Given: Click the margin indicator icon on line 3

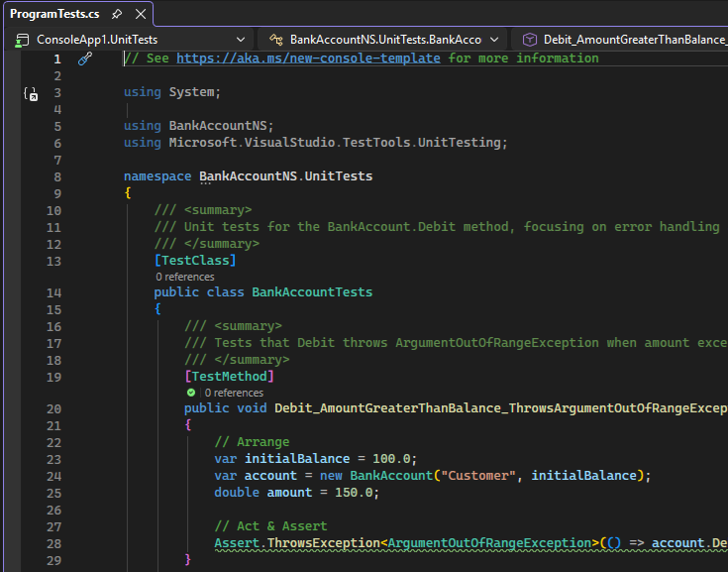Looking at the screenshot, I should coord(31,94).
